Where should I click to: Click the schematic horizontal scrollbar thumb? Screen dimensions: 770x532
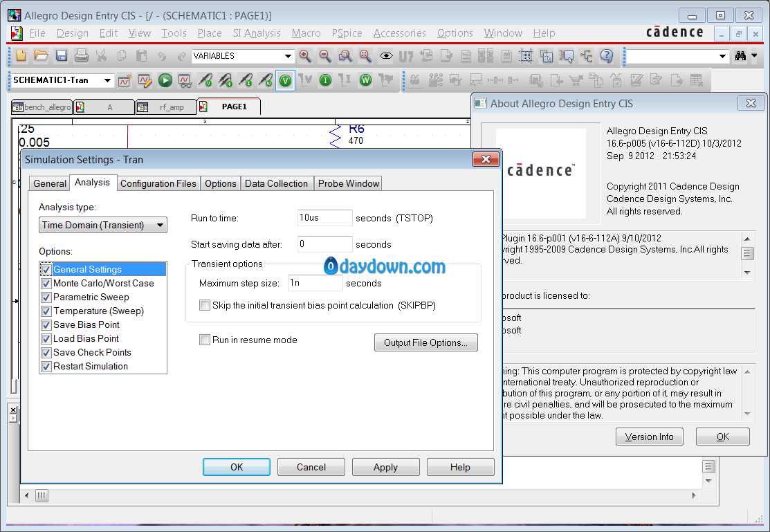coord(42,495)
